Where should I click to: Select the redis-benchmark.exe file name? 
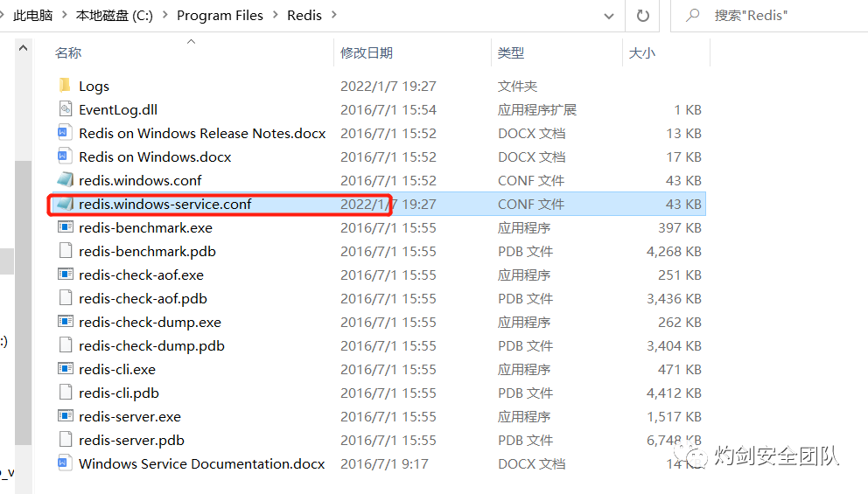[145, 228]
